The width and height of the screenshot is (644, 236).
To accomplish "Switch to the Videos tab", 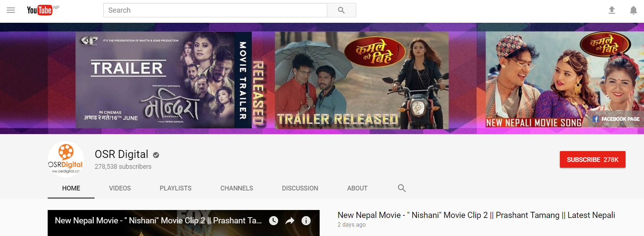I will [120, 188].
